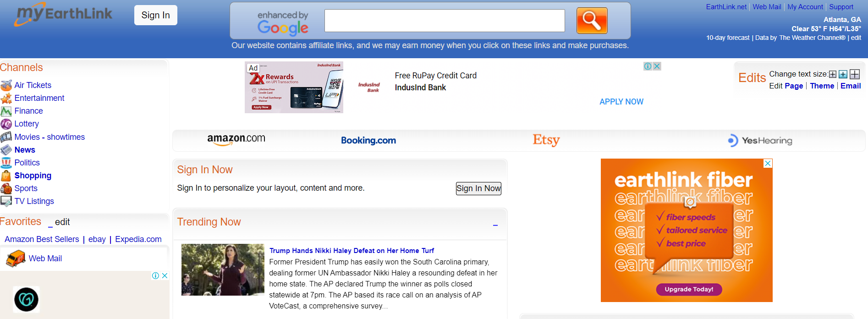Click the Web Mail truck icon
This screenshot has width=868, height=319.
click(x=16, y=258)
